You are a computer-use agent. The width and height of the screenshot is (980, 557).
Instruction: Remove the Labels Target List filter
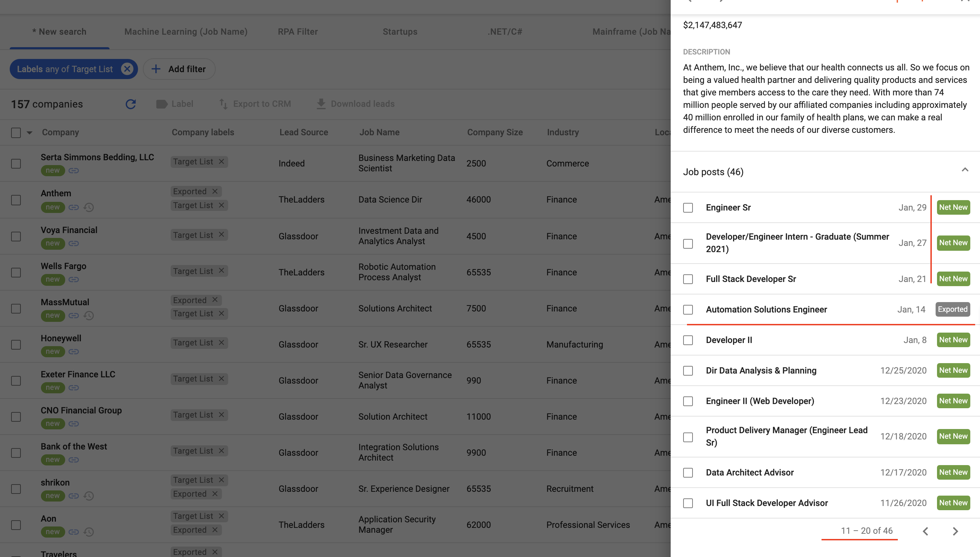pyautogui.click(x=127, y=69)
